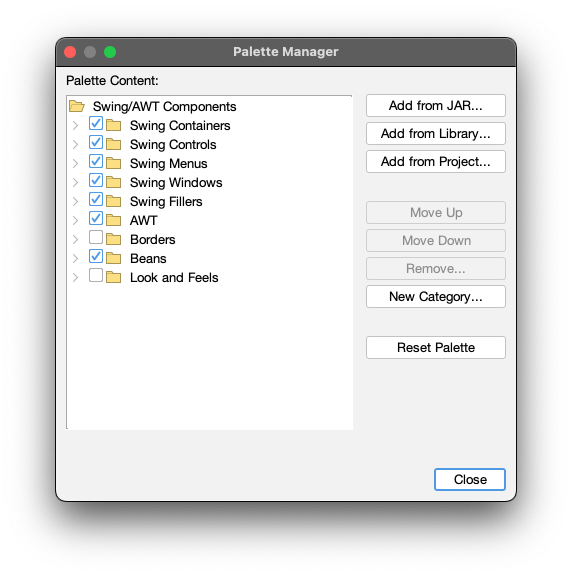Click the Beans folder icon
572x575 pixels.
(113, 259)
